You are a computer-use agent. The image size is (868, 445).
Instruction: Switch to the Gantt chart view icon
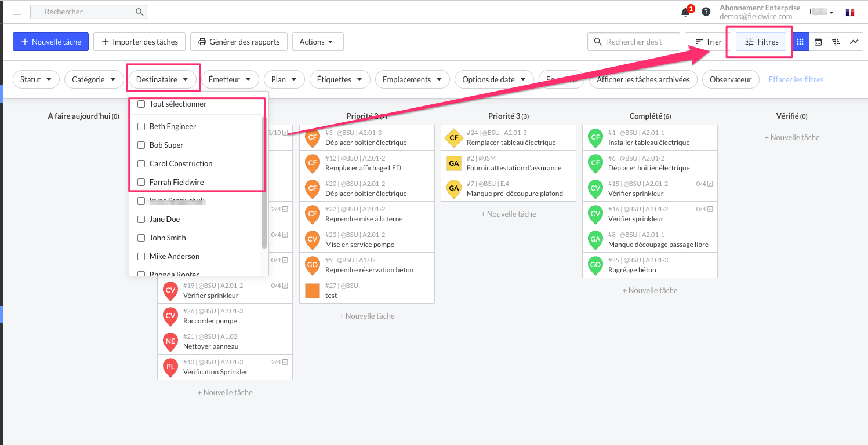point(836,42)
